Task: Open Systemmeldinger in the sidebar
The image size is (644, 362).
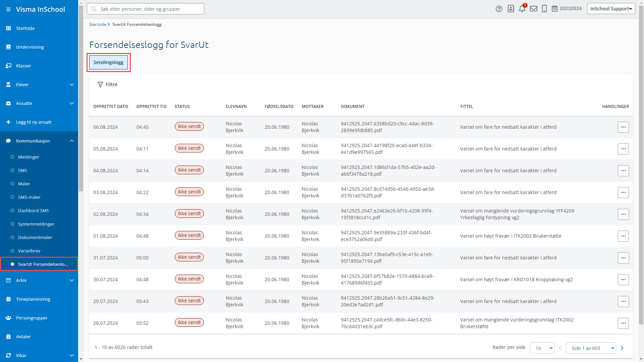Action: (36, 224)
